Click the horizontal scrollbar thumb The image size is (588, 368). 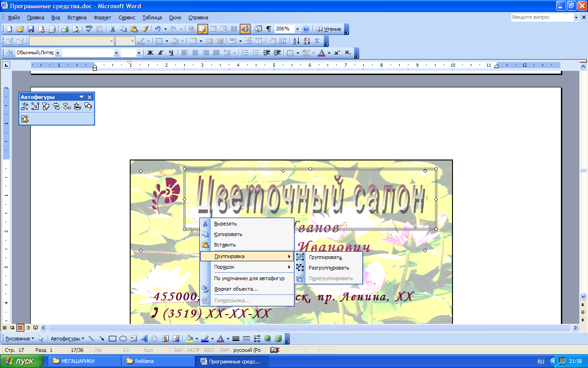click(309, 328)
